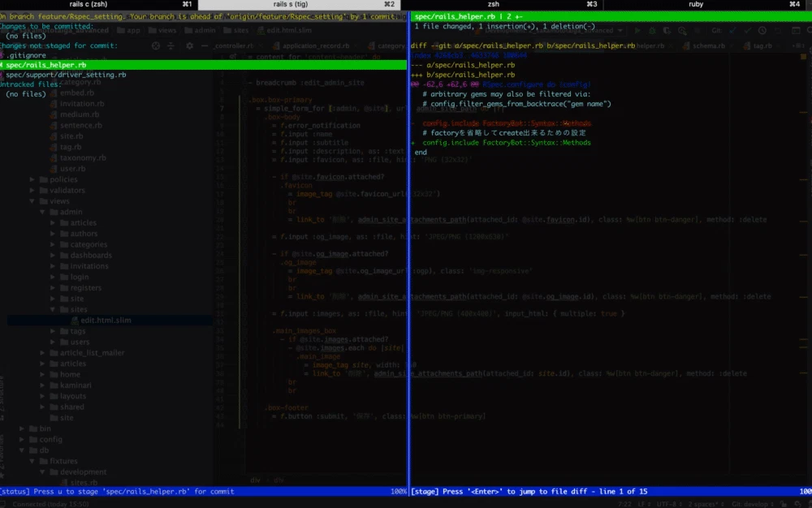Click the removed config.include FactoryBot red line

[x=507, y=123]
